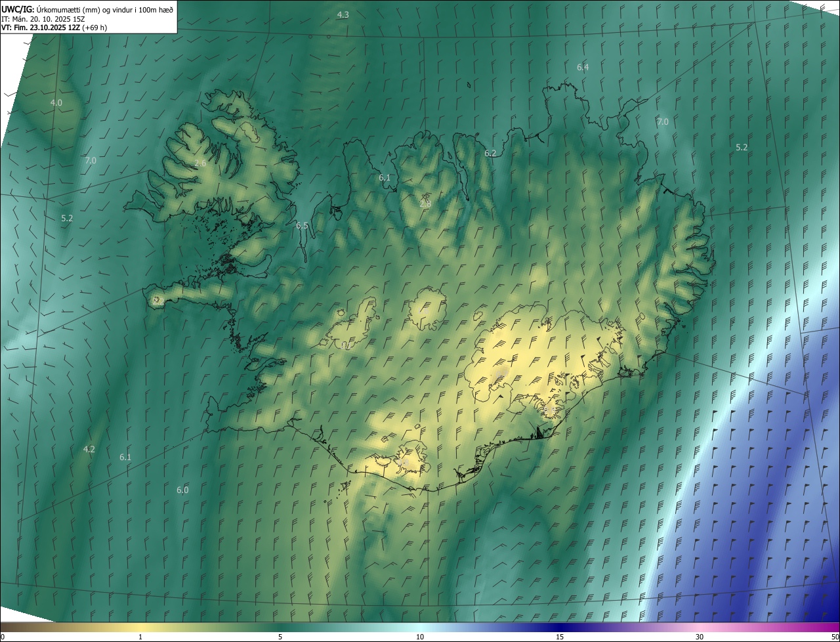Click the "10" tick label on the colour scale
Screen dimensions: 840x642
[420, 637]
